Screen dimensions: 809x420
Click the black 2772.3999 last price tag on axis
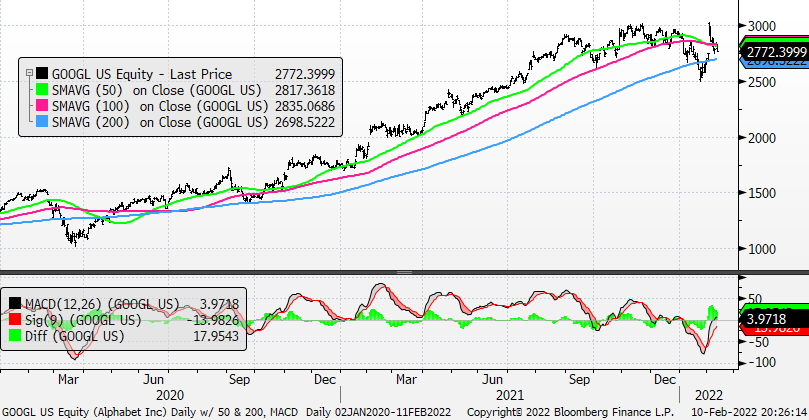[x=775, y=52]
